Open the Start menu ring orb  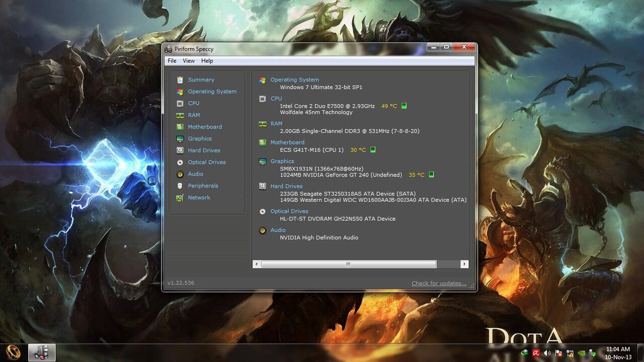pyautogui.click(x=13, y=352)
